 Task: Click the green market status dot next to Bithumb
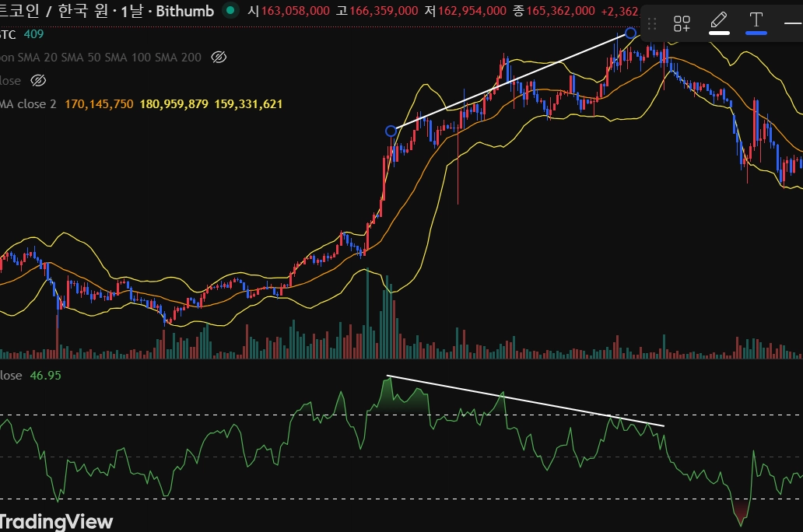(x=230, y=10)
